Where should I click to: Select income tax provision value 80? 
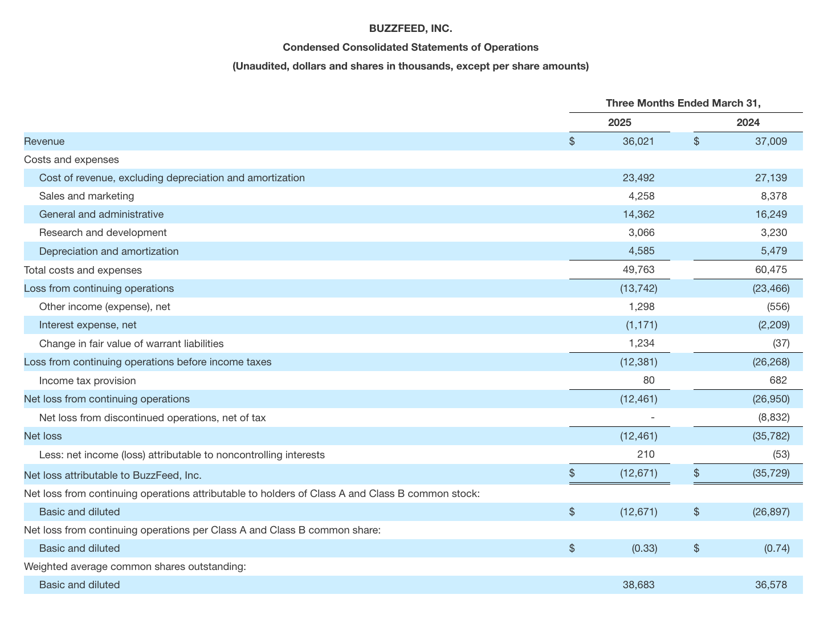pos(649,381)
